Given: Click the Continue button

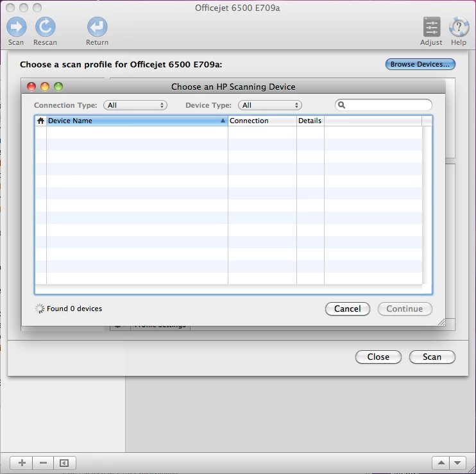Looking at the screenshot, I should point(405,309).
